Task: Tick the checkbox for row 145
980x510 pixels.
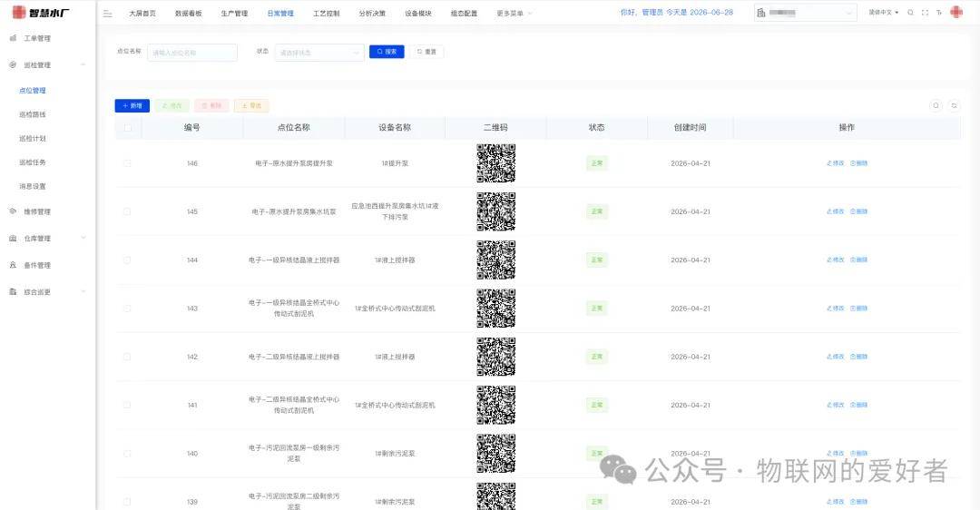Action: [x=127, y=211]
